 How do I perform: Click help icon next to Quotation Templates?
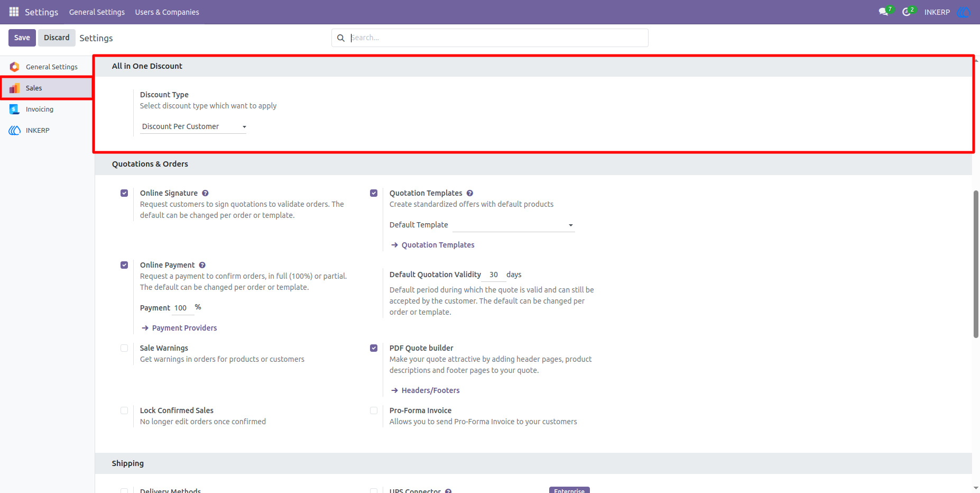click(x=470, y=193)
